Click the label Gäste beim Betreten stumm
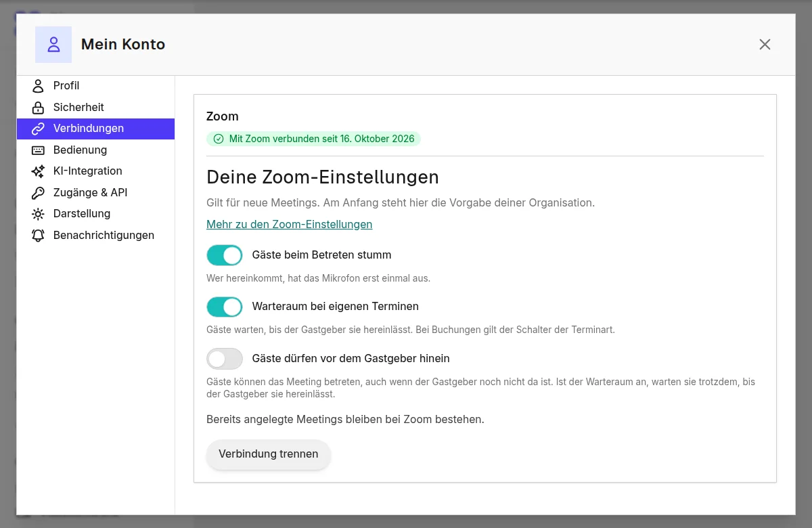The width and height of the screenshot is (812, 528). click(322, 255)
